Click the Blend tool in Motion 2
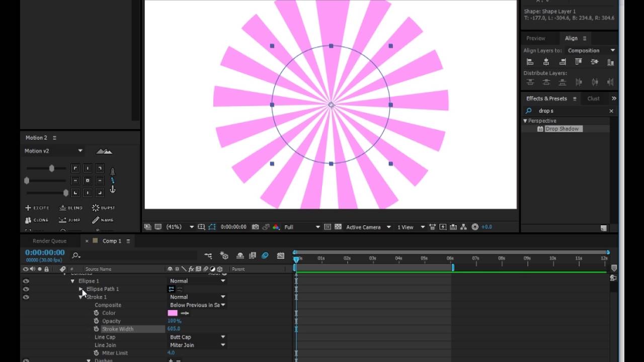Screen dimensions: 644x362 [x=70, y=208]
